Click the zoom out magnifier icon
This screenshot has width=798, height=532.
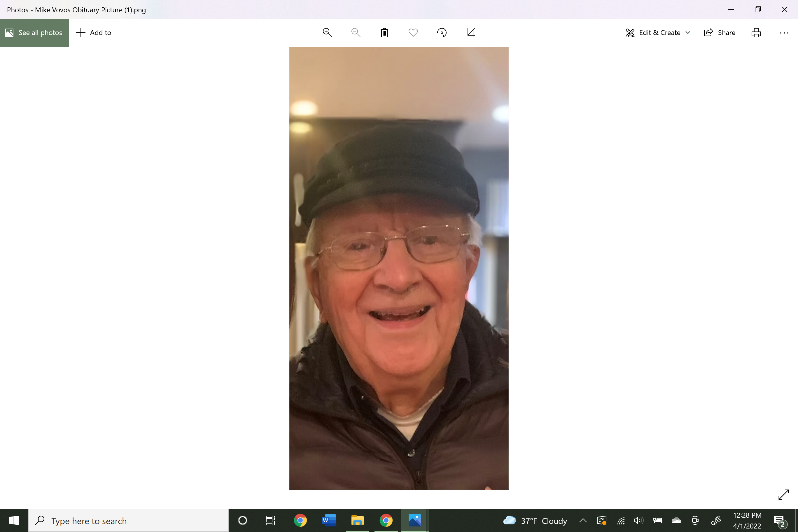pyautogui.click(x=356, y=33)
